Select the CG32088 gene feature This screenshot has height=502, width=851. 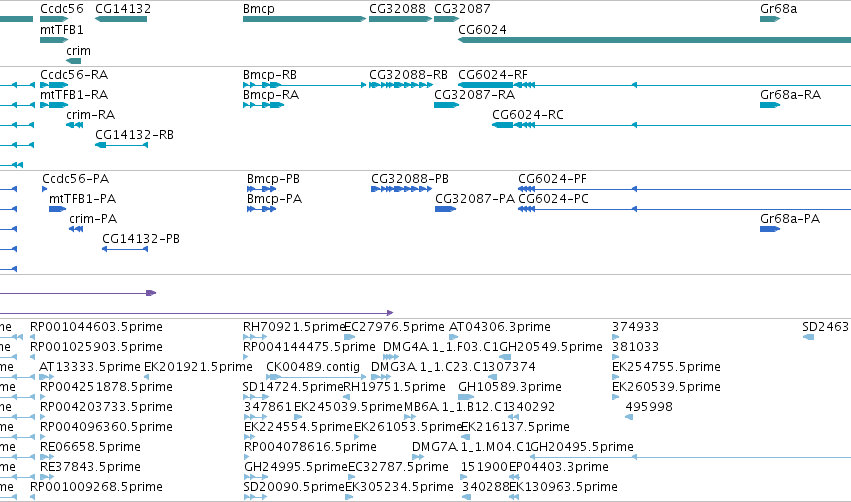tap(401, 19)
